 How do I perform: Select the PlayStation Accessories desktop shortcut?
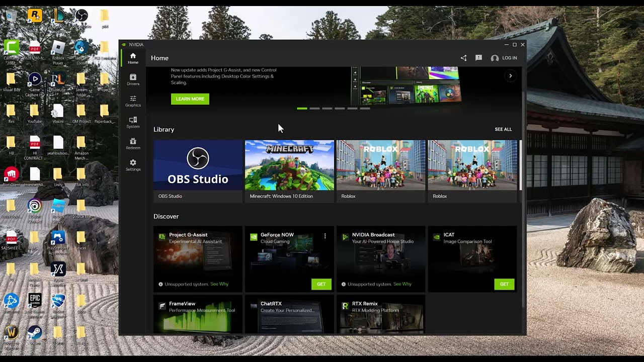coord(58,242)
